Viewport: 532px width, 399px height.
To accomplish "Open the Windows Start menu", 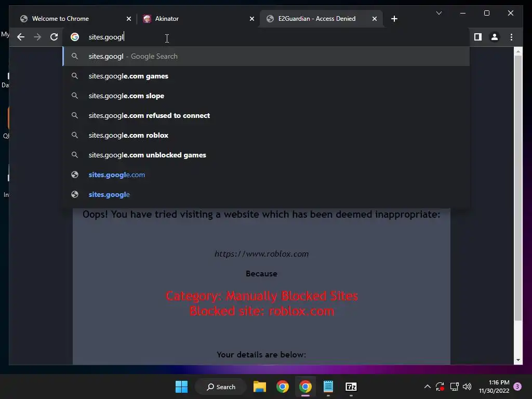I will point(181,387).
